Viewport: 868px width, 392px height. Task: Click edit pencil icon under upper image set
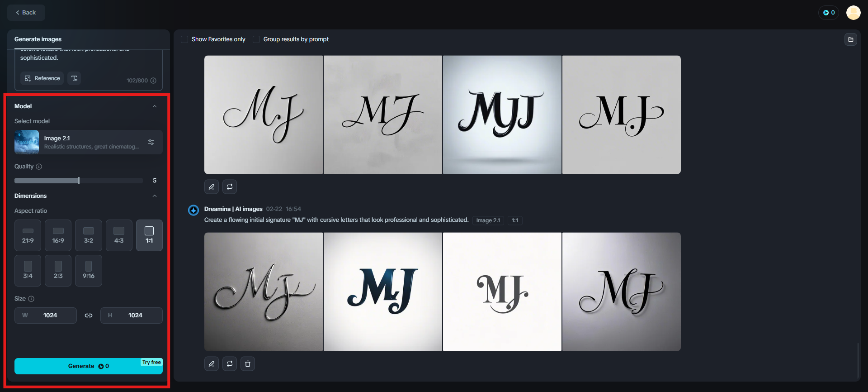point(212,186)
